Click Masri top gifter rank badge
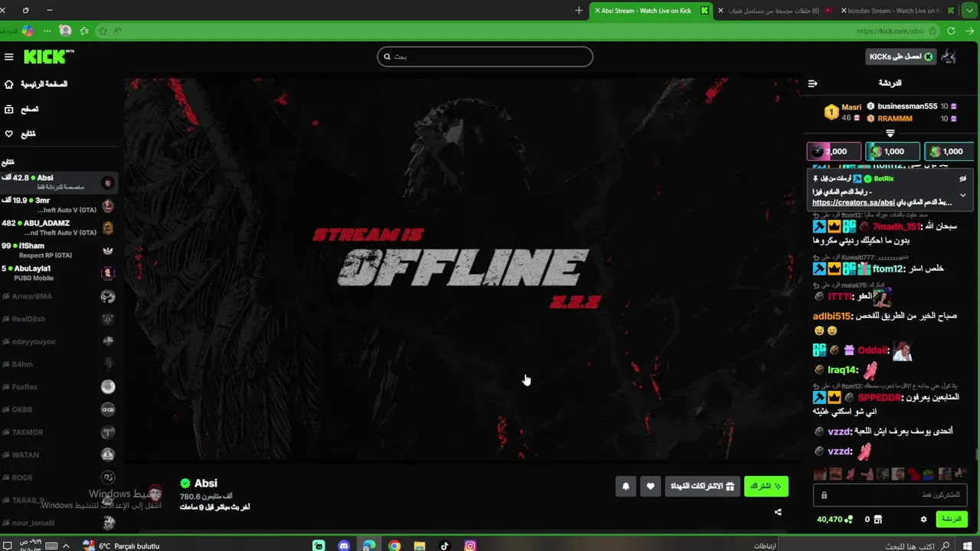 [831, 112]
